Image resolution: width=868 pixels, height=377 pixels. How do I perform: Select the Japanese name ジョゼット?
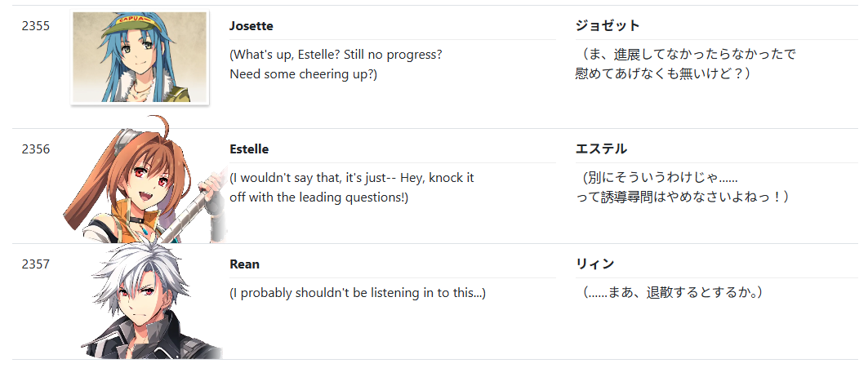608,25
